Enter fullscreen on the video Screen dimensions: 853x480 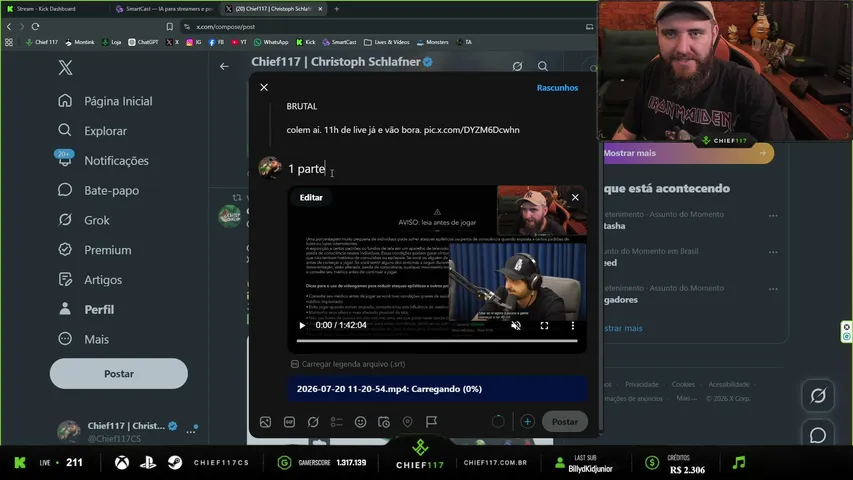(544, 325)
